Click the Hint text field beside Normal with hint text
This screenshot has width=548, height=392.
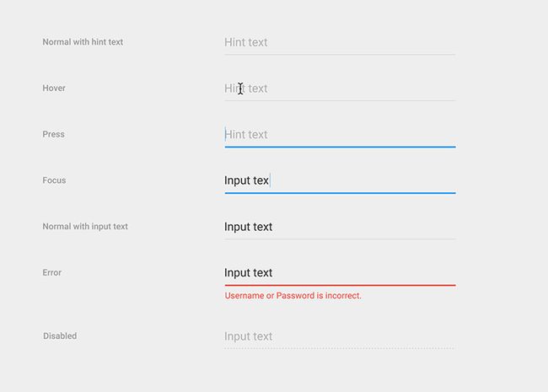point(340,43)
